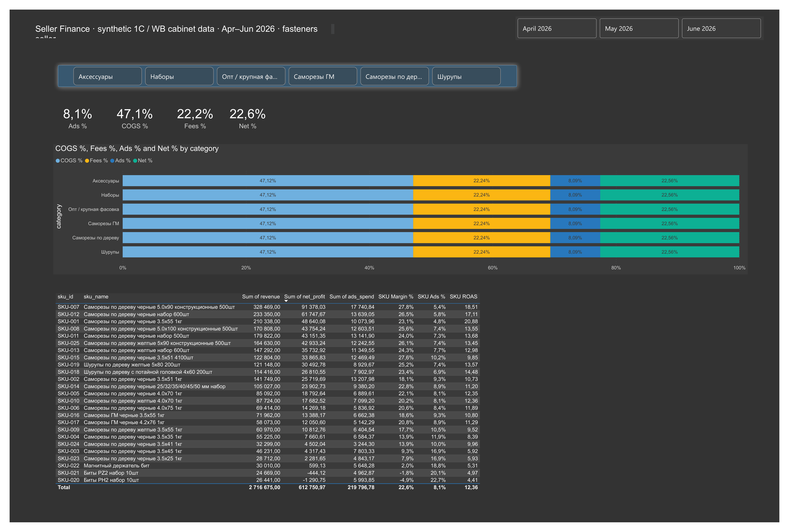Click Net % legend color dot

pyautogui.click(x=135, y=161)
